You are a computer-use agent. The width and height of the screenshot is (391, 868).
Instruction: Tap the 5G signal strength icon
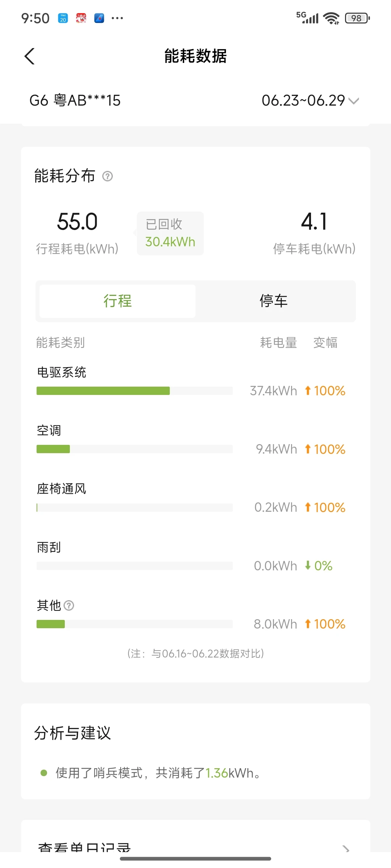(307, 18)
